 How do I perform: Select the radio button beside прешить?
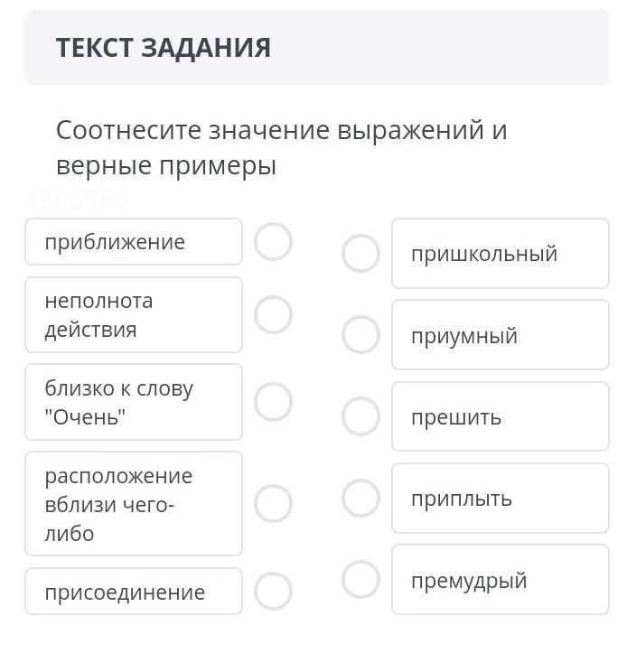[360, 416]
